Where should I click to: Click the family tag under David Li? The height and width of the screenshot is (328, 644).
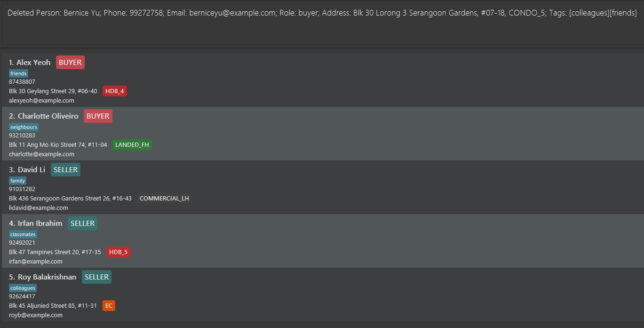tap(17, 181)
